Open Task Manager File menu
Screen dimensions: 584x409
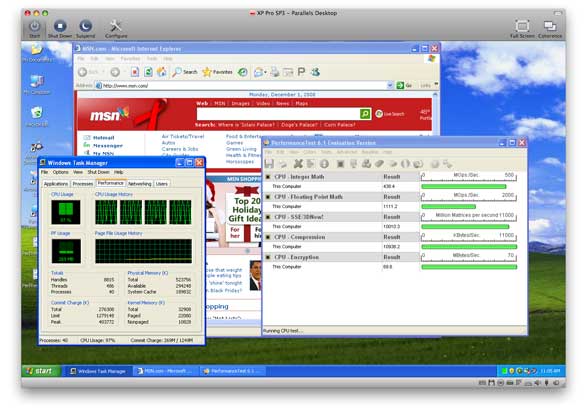click(44, 172)
